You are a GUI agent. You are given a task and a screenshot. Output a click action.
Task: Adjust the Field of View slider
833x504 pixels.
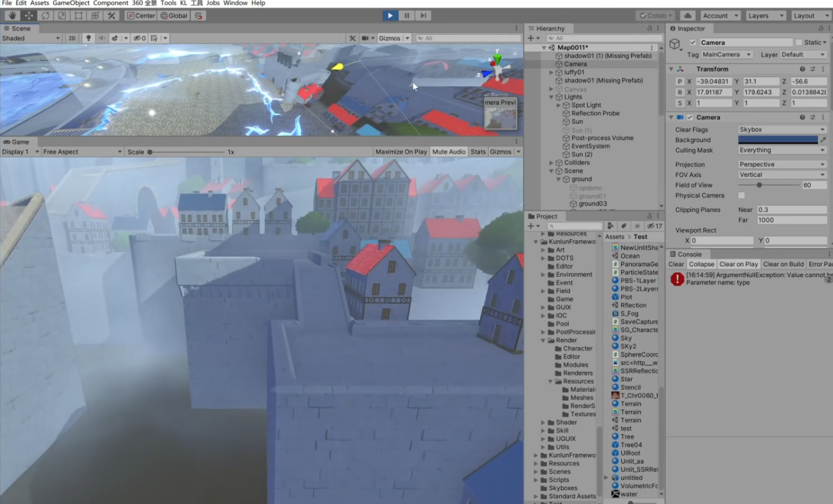(769, 185)
